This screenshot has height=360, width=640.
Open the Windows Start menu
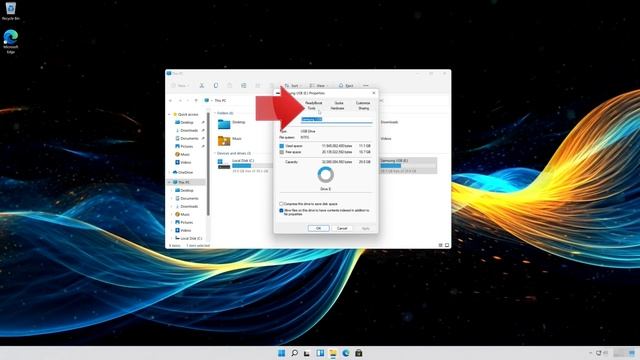click(282, 353)
